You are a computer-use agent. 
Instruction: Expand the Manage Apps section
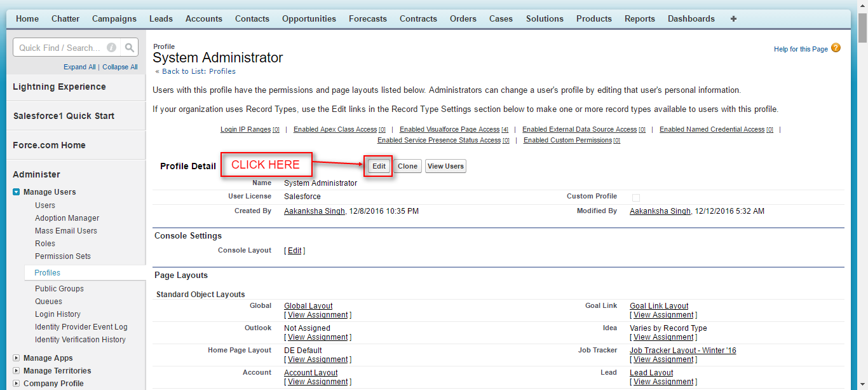click(17, 358)
